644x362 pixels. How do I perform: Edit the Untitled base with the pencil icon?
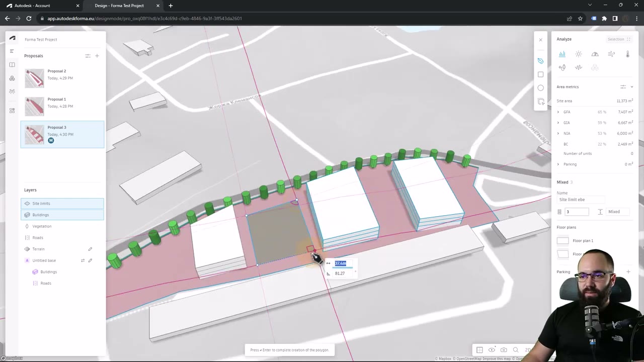(x=90, y=260)
